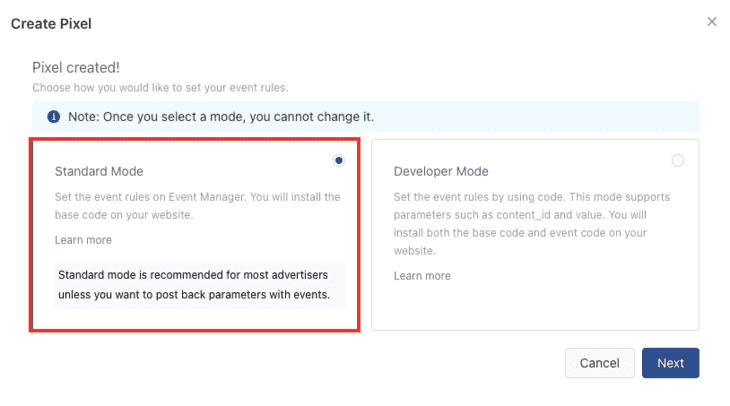The image size is (730, 406).
Task: Click the Standard Mode description paragraph
Action: pos(197,206)
